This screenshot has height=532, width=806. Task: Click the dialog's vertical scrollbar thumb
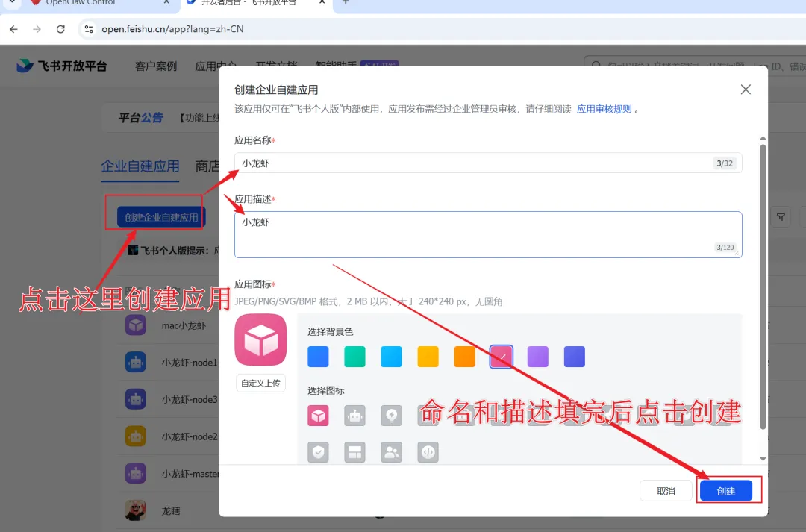click(x=763, y=287)
